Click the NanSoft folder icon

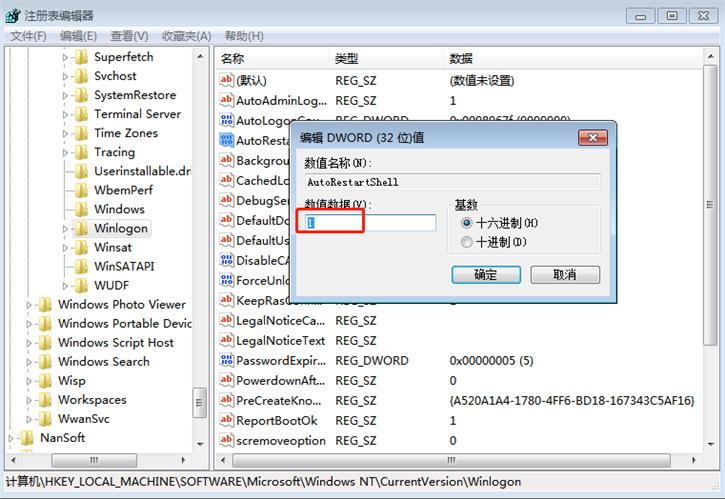27,437
